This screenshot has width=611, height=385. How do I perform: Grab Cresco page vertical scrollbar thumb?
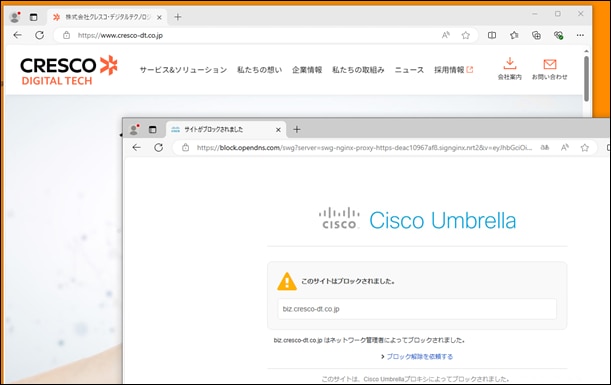pyautogui.click(x=586, y=78)
